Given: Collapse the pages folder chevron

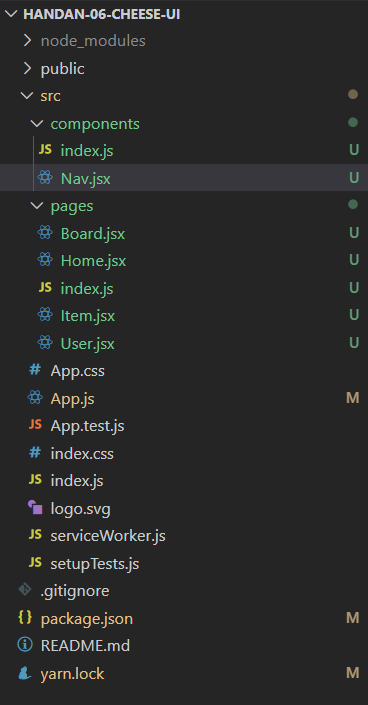Looking at the screenshot, I should [x=37, y=205].
